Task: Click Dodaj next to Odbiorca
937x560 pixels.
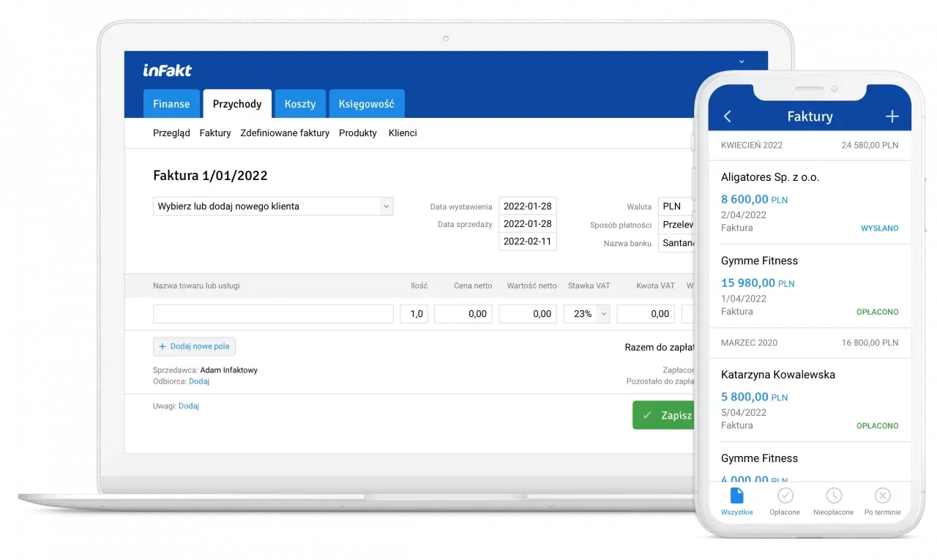Action: (x=198, y=381)
